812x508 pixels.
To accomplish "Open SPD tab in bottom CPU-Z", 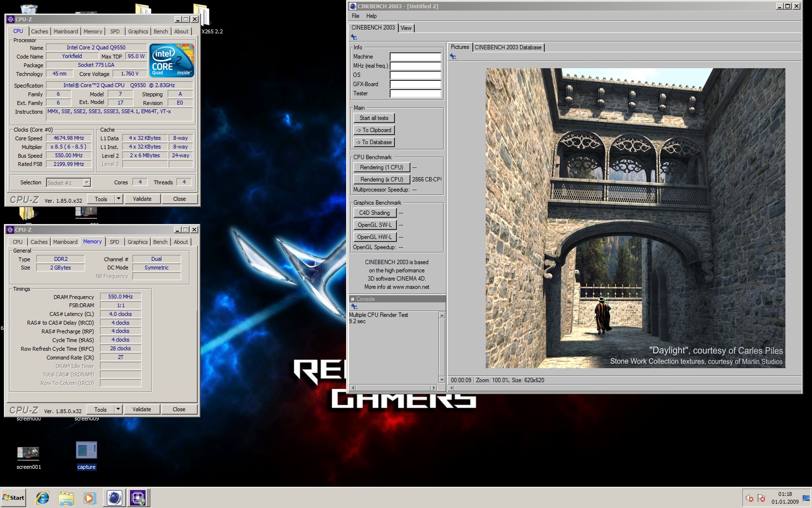I will (114, 242).
